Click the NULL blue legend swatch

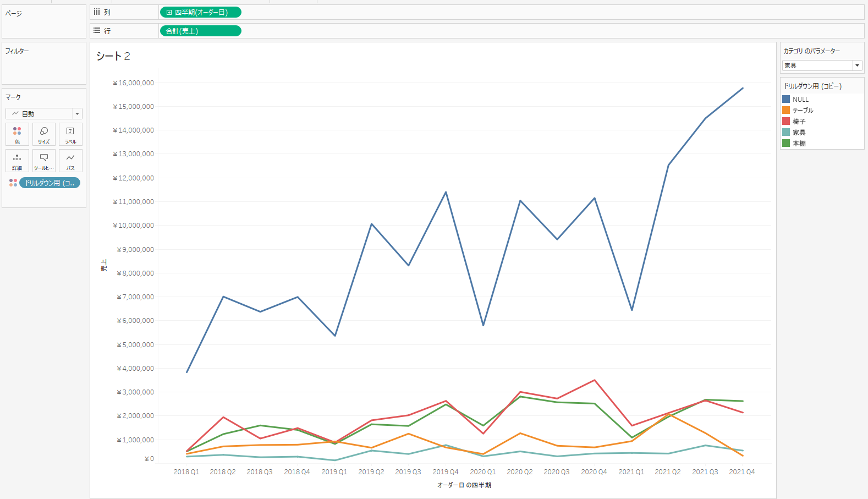click(786, 99)
